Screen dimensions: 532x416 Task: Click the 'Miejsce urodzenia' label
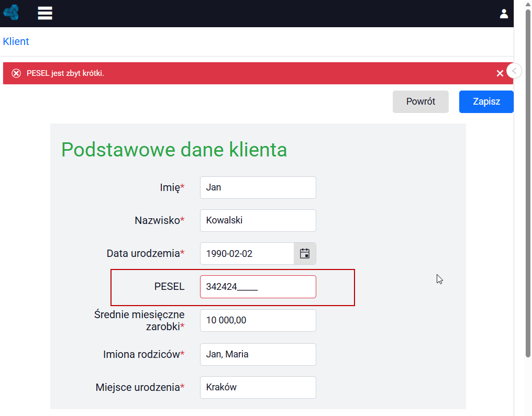(140, 387)
